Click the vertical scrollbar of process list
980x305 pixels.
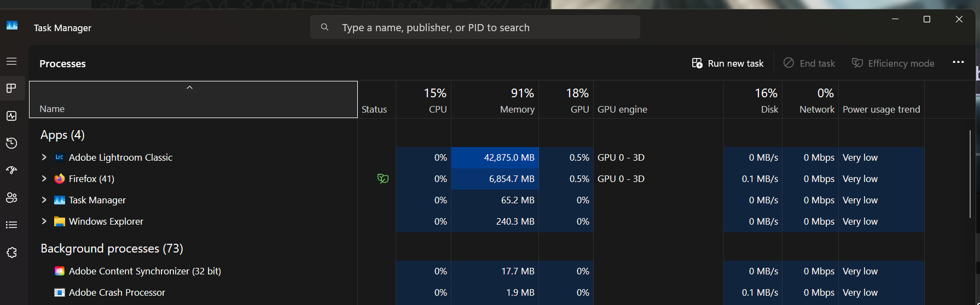[970, 174]
